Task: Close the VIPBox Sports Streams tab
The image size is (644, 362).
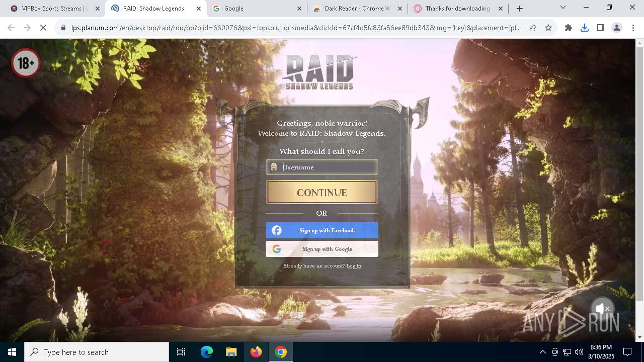Action: point(98,9)
